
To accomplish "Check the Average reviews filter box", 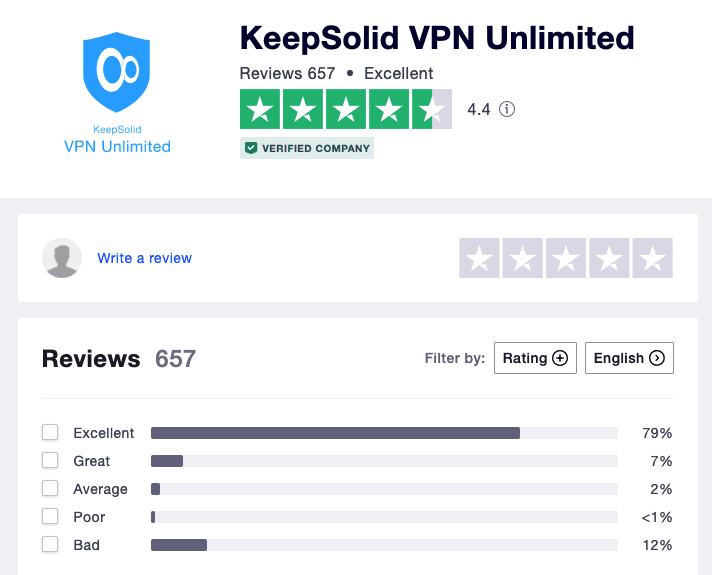I will point(50,489).
